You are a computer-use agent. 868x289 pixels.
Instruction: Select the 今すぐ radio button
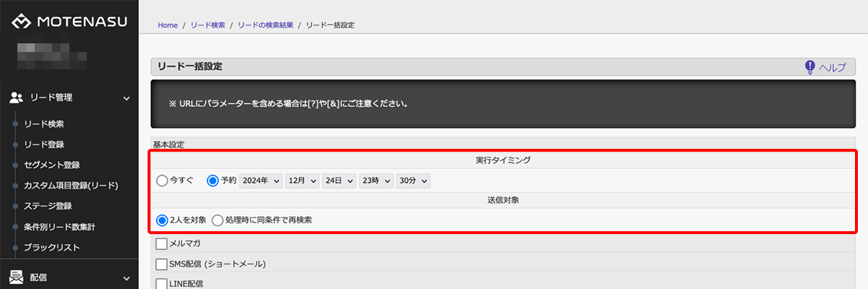pos(162,181)
